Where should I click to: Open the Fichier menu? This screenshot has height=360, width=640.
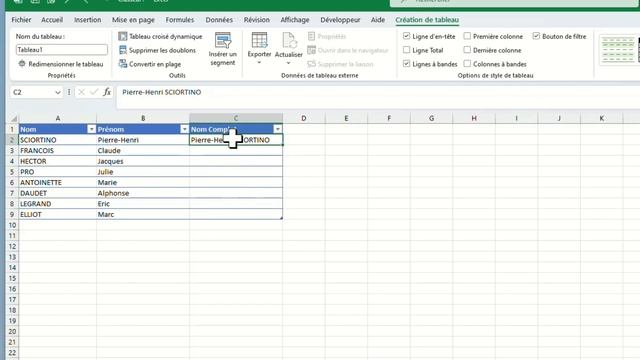[21, 20]
